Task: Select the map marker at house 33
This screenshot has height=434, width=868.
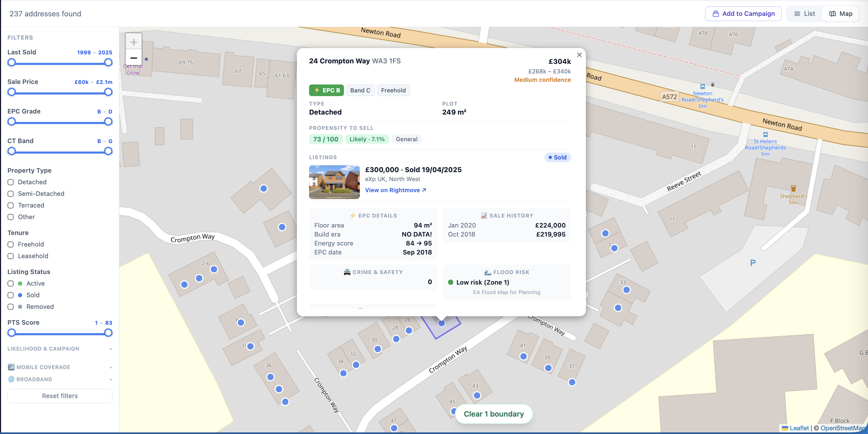Action: click(x=626, y=290)
